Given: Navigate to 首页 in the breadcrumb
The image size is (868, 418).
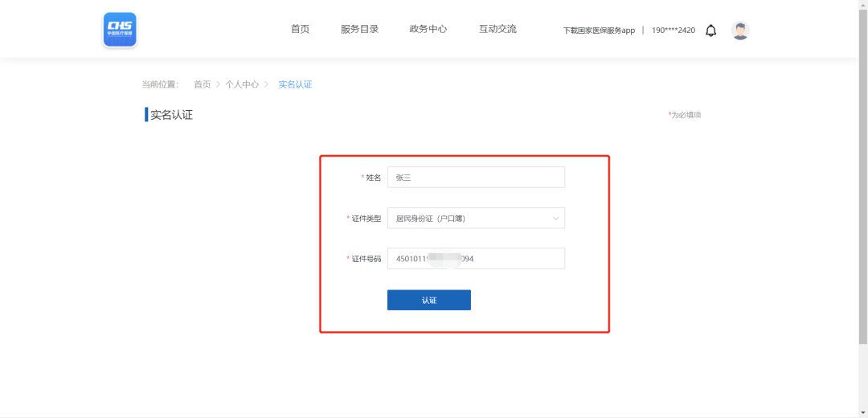Looking at the screenshot, I should [202, 84].
